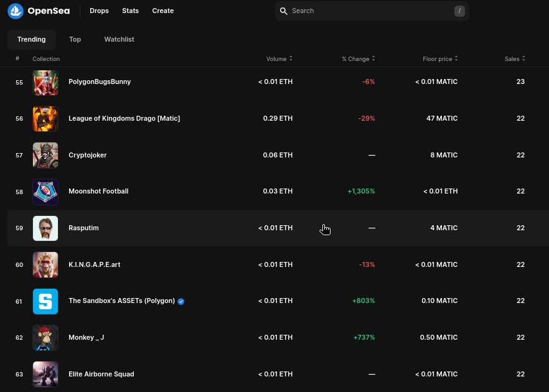
Task: Open the PolygonBugsBunny collection name
Action: pyautogui.click(x=100, y=82)
